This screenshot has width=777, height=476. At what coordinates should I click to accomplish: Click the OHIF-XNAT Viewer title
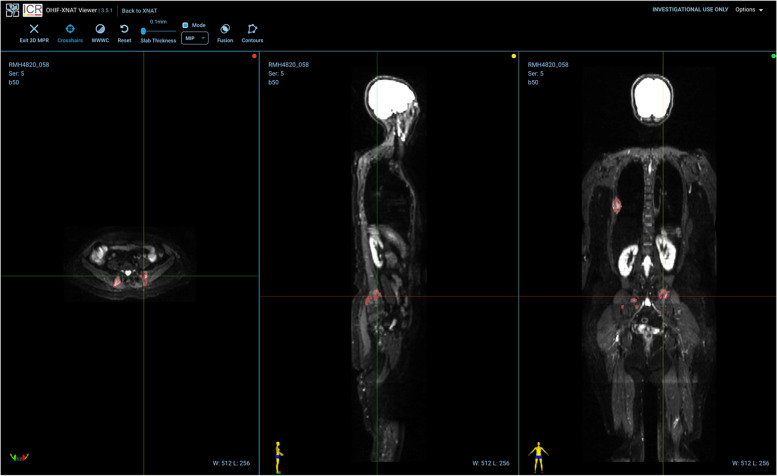(x=78, y=10)
